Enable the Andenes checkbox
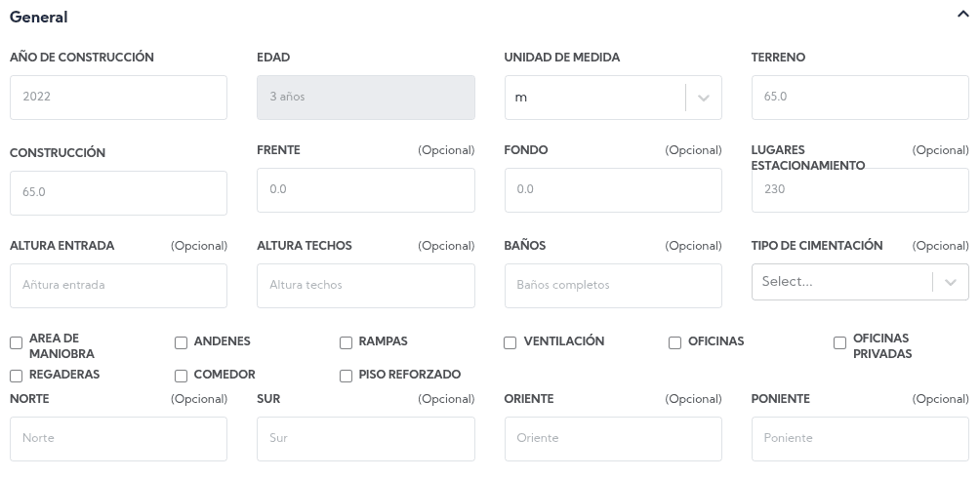980x479 pixels. coord(181,343)
